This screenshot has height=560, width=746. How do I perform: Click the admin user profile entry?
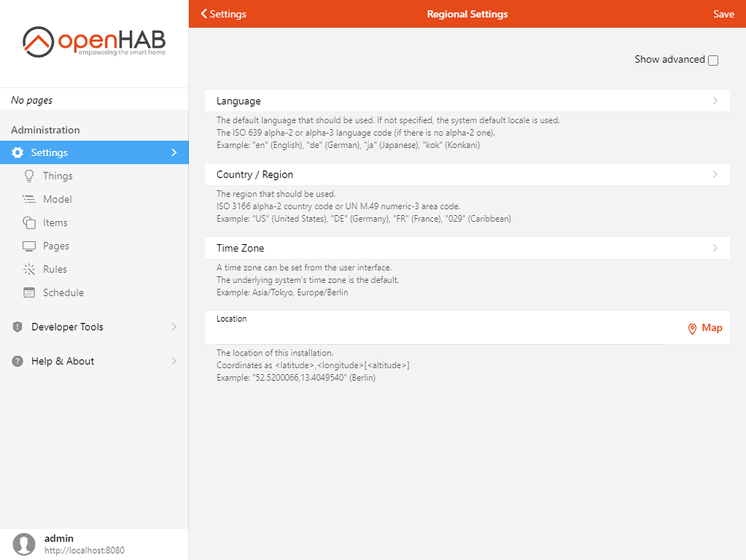pyautogui.click(x=58, y=543)
